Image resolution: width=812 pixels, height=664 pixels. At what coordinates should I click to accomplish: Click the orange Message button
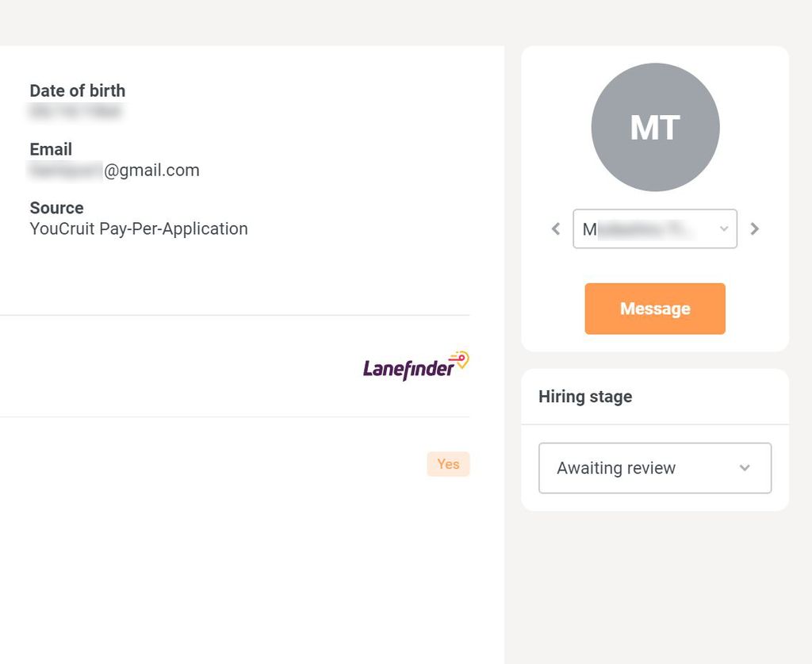(654, 308)
